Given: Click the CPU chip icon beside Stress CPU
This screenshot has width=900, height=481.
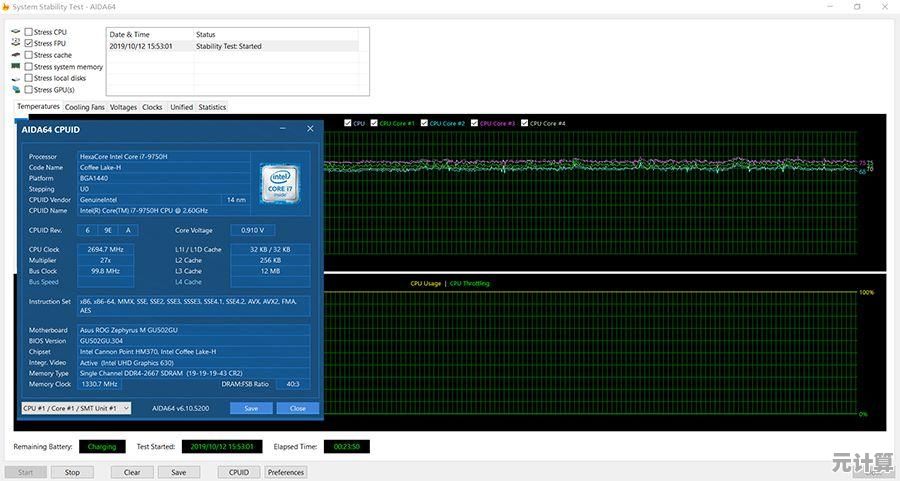Looking at the screenshot, I should pyautogui.click(x=15, y=32).
